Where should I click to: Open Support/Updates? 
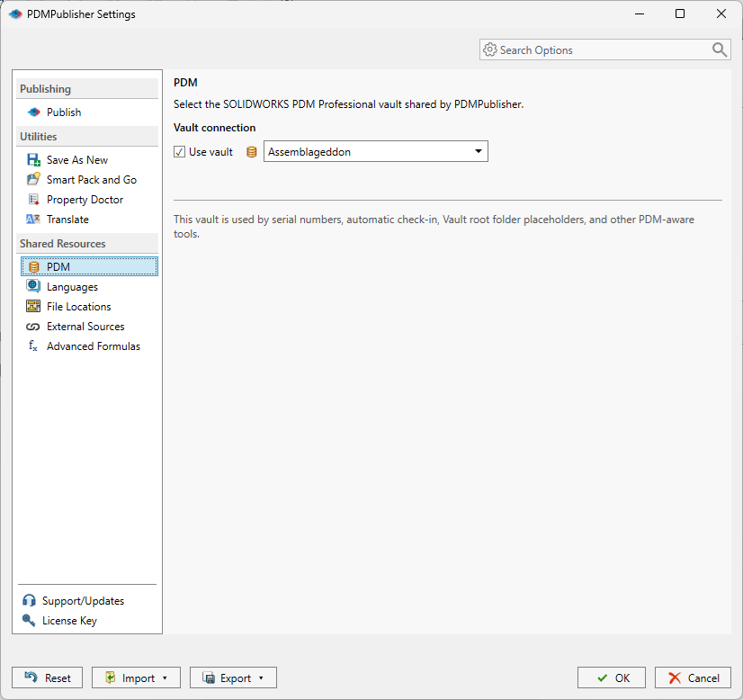[84, 601]
